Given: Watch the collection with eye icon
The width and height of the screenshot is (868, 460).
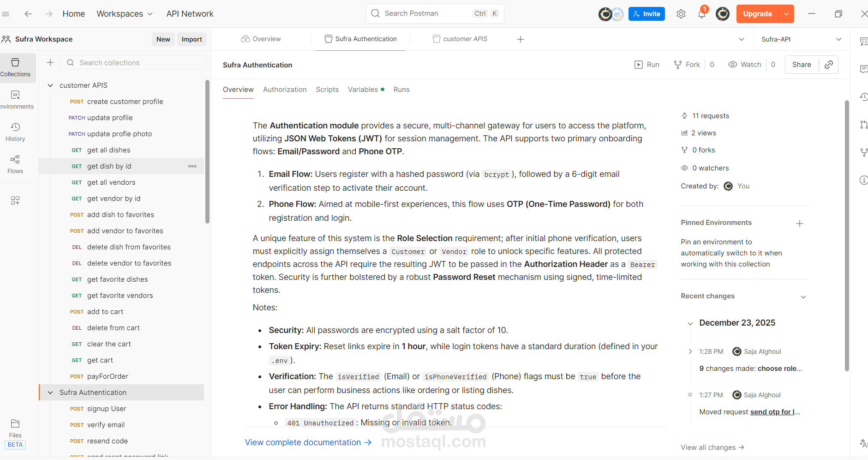Looking at the screenshot, I should [x=744, y=65].
